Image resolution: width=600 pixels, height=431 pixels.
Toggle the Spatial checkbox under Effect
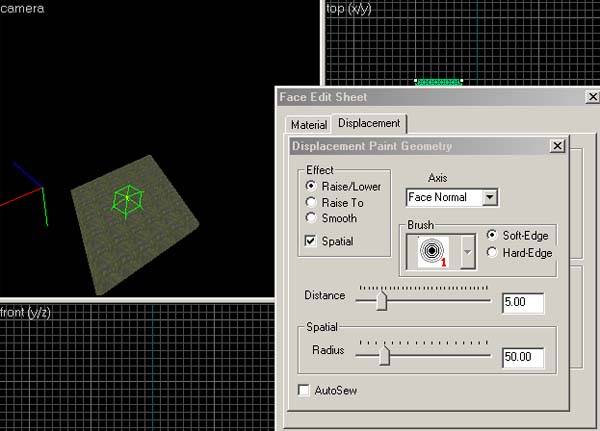coord(310,241)
